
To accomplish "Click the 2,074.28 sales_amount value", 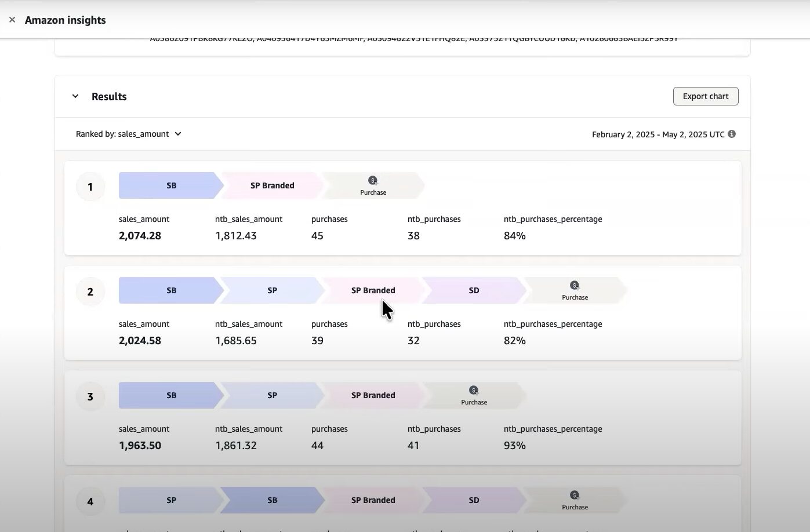I will coord(140,236).
